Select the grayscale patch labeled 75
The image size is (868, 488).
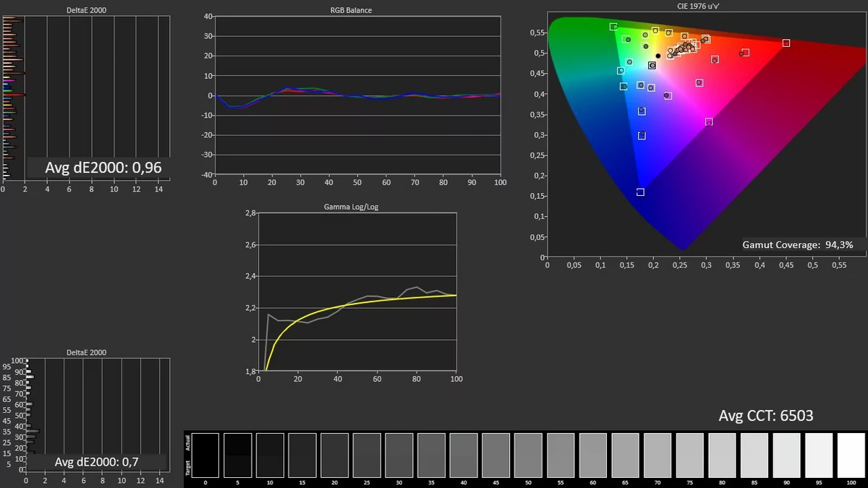tap(689, 455)
